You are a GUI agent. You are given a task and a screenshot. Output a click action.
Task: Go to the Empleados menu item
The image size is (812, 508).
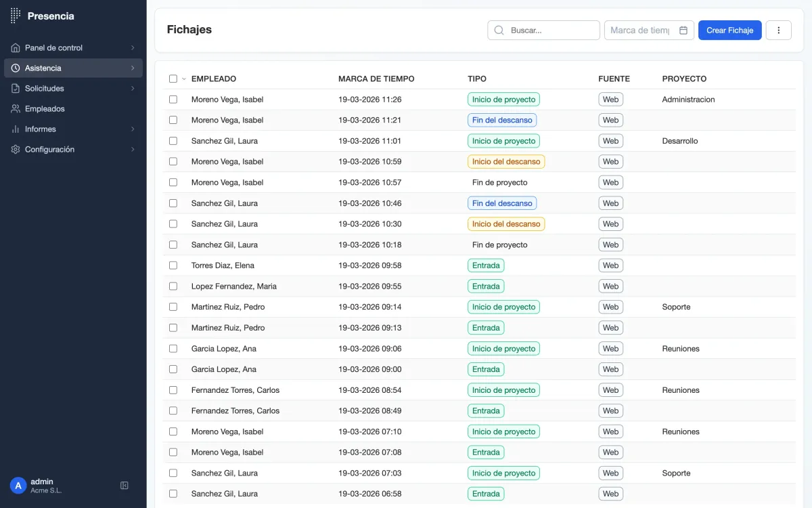pyautogui.click(x=45, y=109)
